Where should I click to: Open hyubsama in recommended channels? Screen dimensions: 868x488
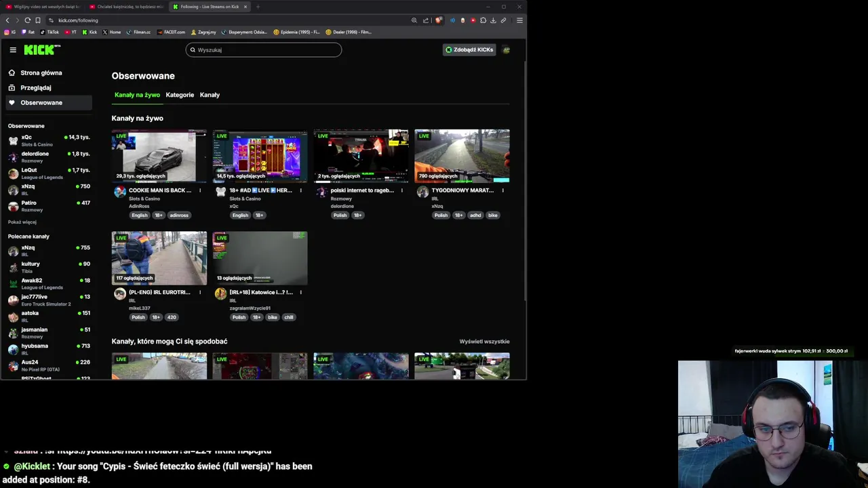tap(49, 348)
